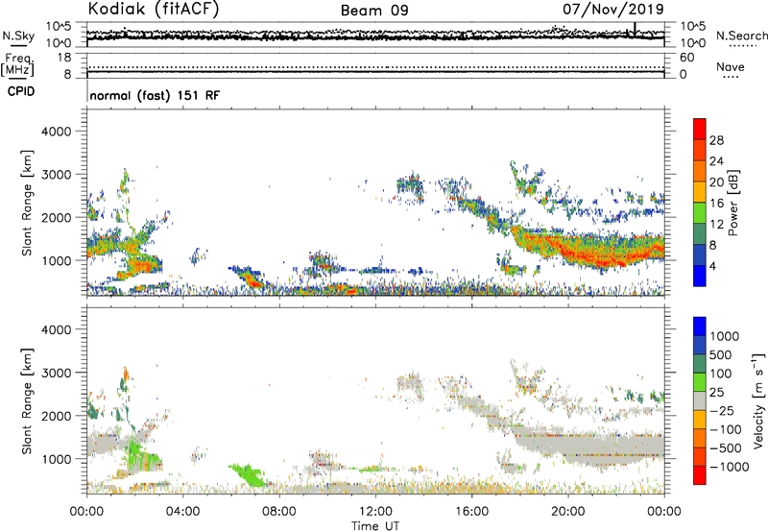The image size is (768, 532).
Task: Click the 18 tick on frequency axis
Action: [x=64, y=58]
